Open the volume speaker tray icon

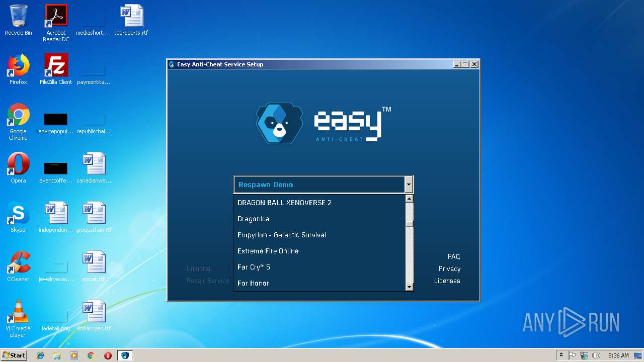point(596,355)
